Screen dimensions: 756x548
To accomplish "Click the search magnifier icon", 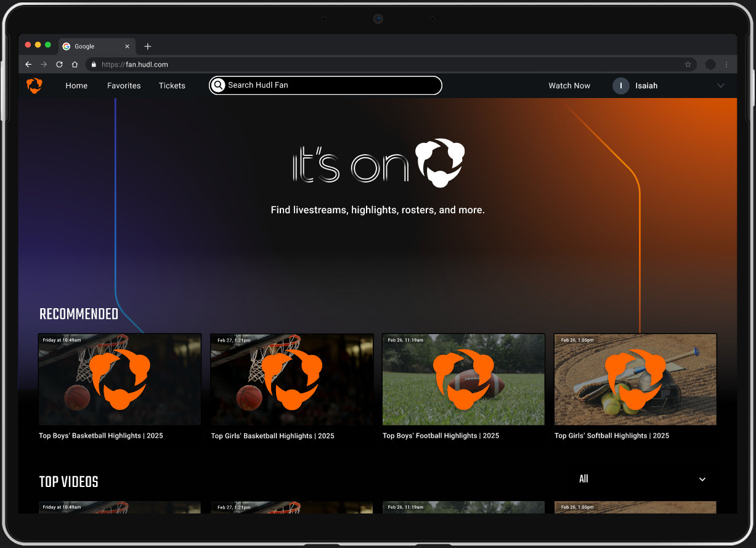I will pos(218,85).
